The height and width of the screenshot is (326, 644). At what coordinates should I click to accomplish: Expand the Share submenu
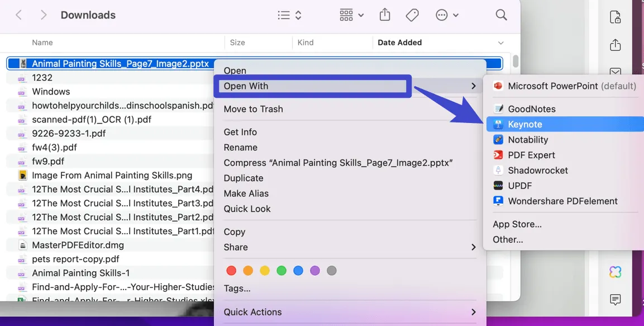click(x=350, y=247)
